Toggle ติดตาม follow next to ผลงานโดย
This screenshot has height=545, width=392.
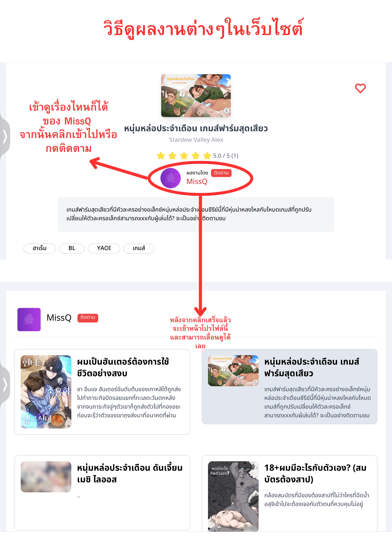221,173
